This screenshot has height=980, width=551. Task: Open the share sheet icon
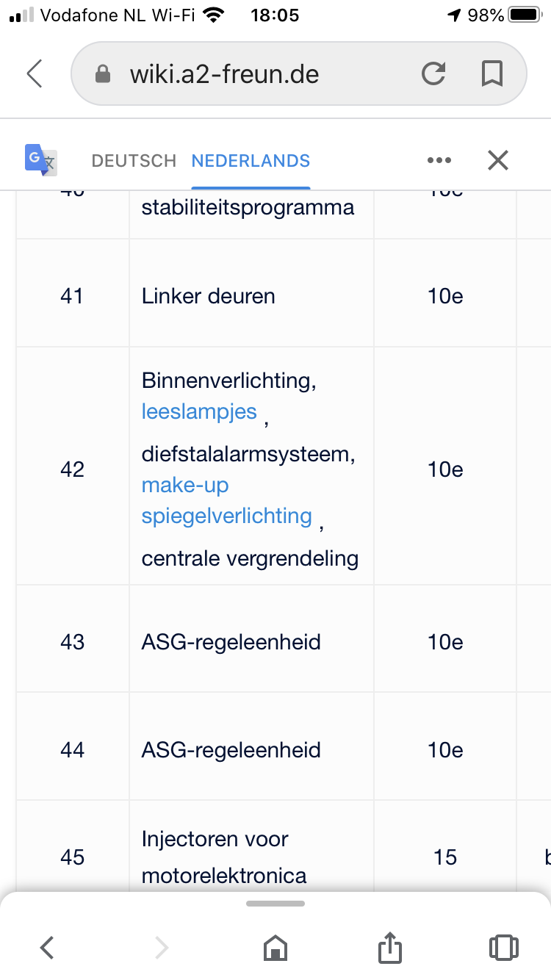(x=390, y=946)
